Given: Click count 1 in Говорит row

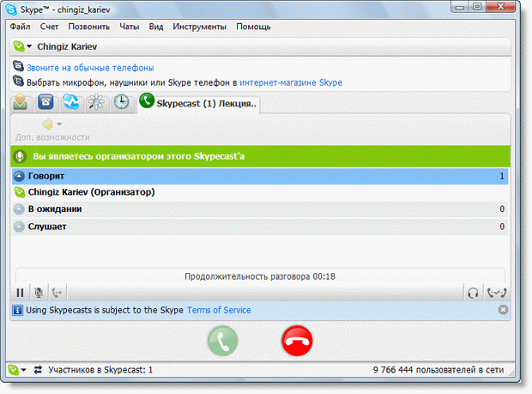Looking at the screenshot, I should (x=502, y=176).
